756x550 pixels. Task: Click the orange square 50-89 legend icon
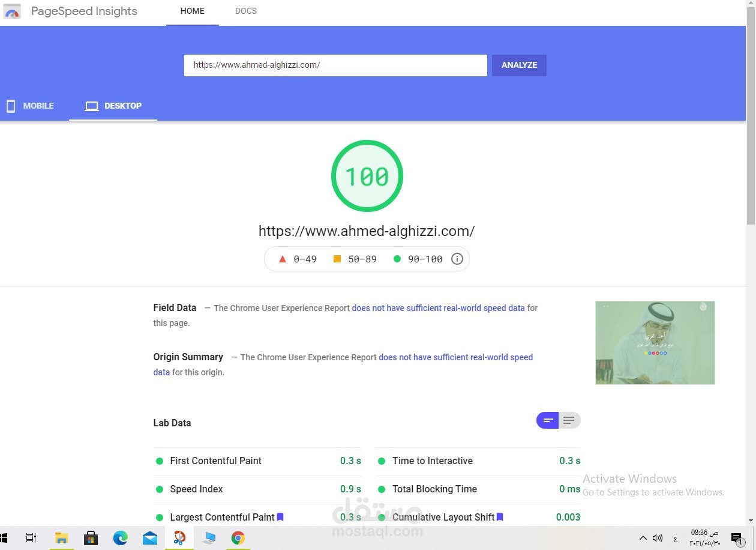click(337, 259)
